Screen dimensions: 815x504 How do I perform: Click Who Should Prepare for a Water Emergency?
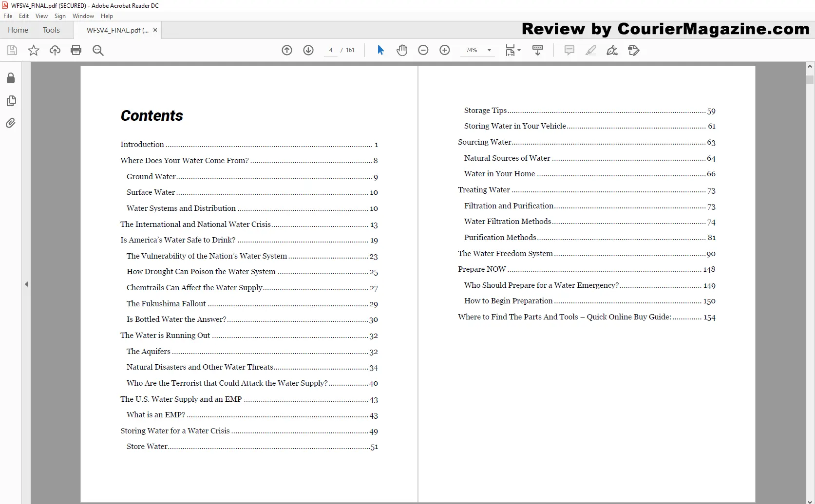[x=590, y=285]
